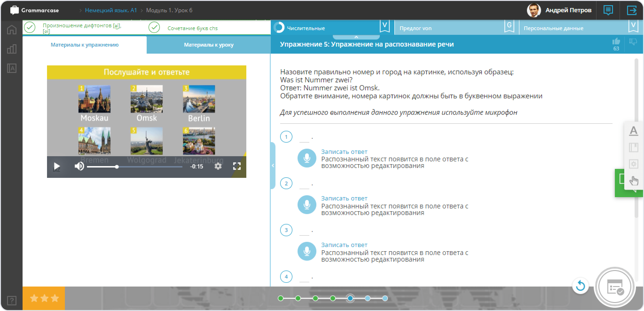Click Записать ответ link for question 3
Image resolution: width=644 pixels, height=311 pixels.
(344, 245)
